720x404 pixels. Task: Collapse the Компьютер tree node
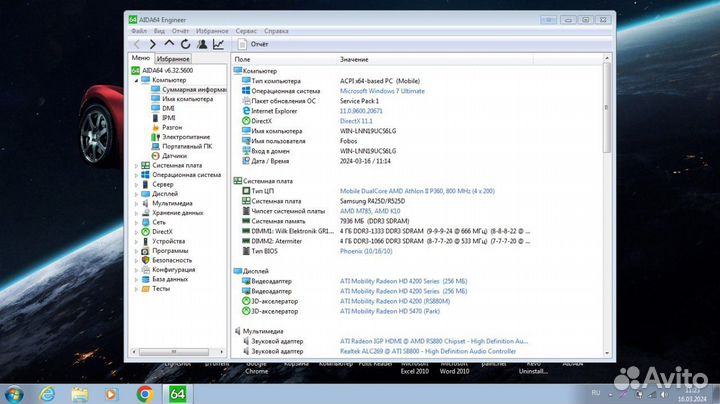point(136,80)
